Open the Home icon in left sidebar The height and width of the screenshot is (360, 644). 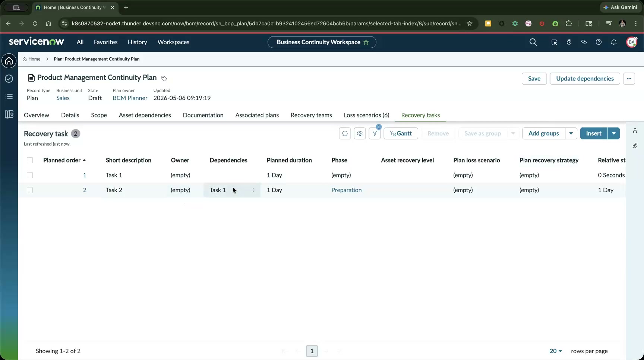pos(9,61)
